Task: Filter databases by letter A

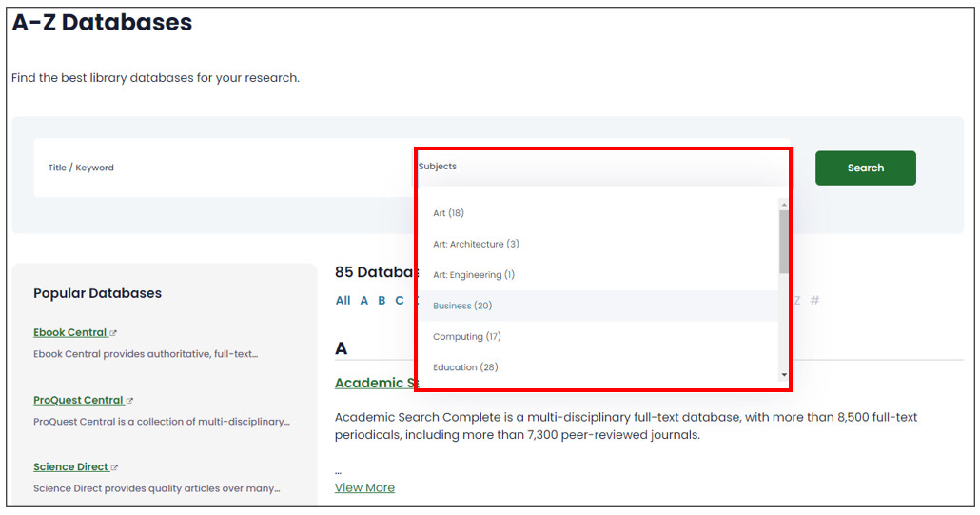Action: 363,301
